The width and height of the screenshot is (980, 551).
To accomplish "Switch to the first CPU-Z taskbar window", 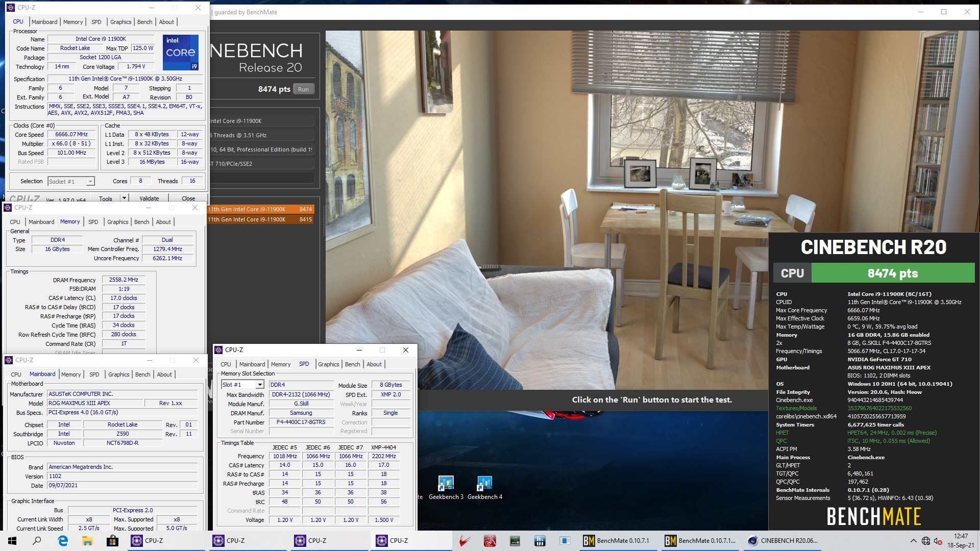I will point(166,541).
